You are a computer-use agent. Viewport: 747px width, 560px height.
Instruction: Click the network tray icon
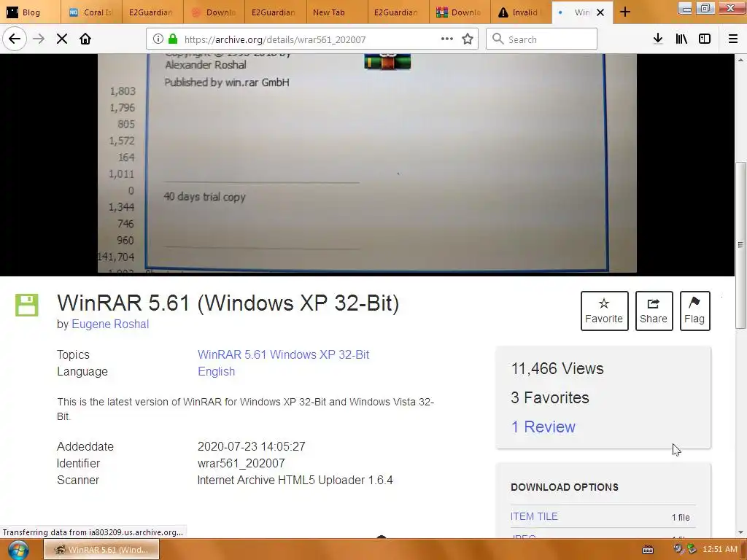coord(692,549)
